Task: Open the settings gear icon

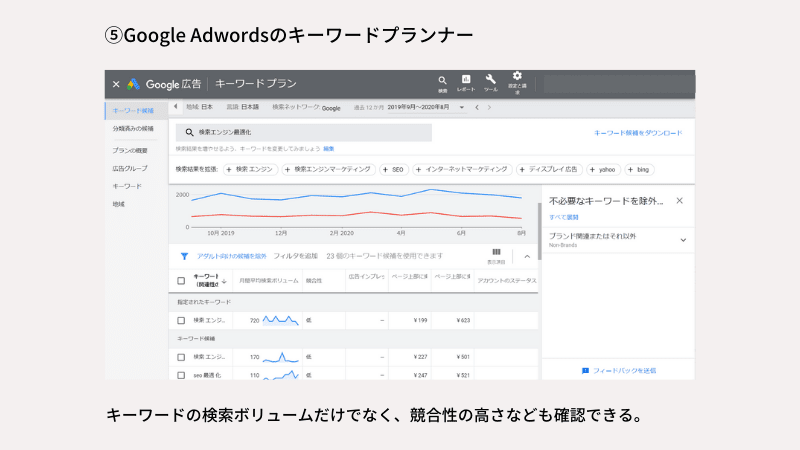Action: point(517,76)
